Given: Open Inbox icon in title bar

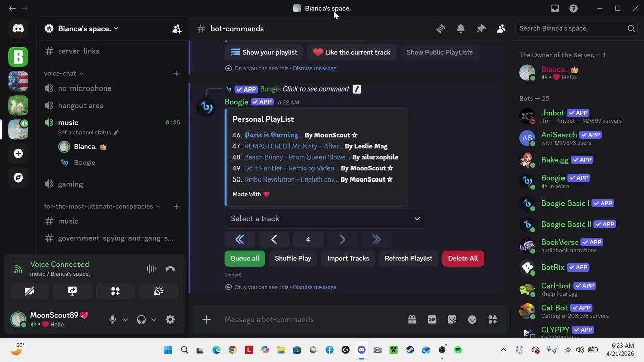Looking at the screenshot, I should 555,8.
